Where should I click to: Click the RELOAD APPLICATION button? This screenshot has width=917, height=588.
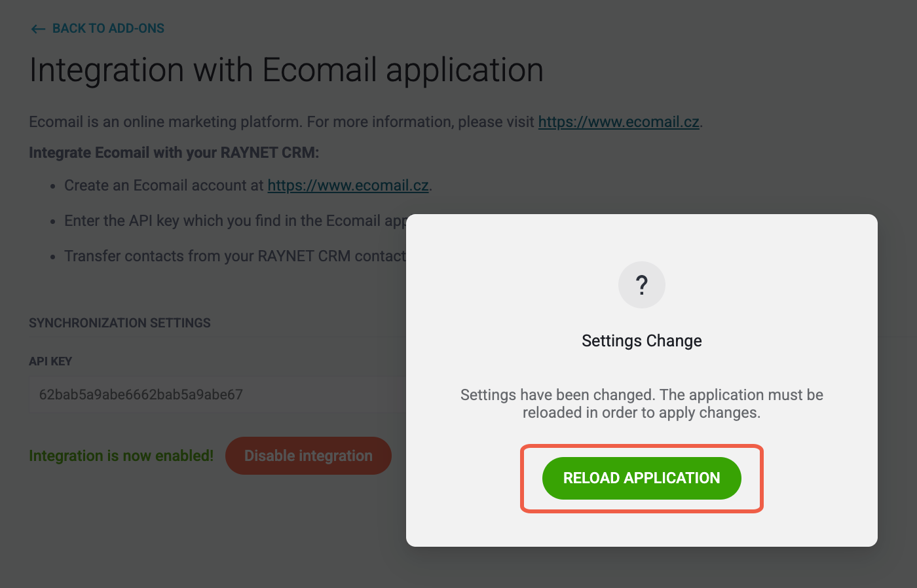coord(642,478)
